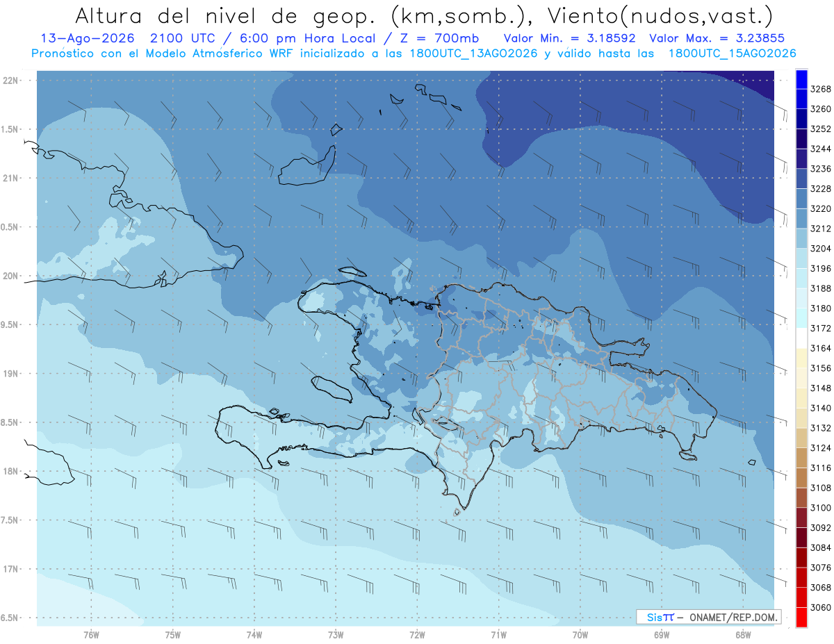This screenshot has height=644, width=834.
Task: Click the legend value '3236'
Action: (x=820, y=169)
